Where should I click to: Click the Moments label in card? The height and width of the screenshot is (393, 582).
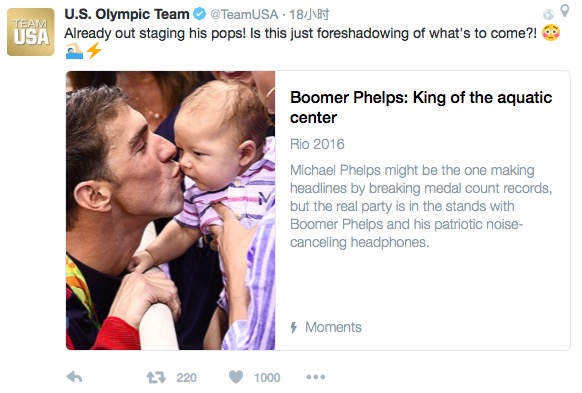tap(333, 327)
